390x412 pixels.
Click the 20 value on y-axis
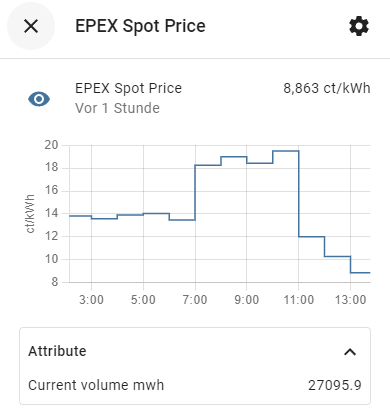pos(51,145)
